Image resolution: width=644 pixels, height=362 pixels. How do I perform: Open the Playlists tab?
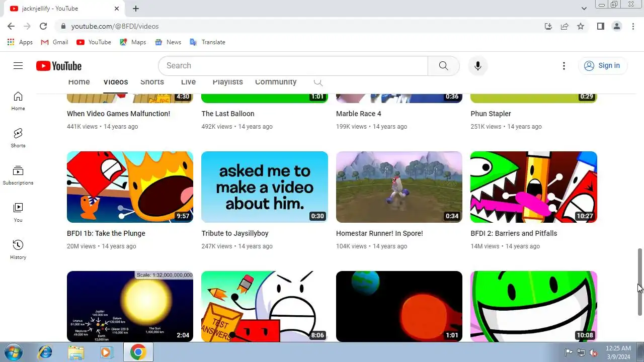pyautogui.click(x=227, y=82)
